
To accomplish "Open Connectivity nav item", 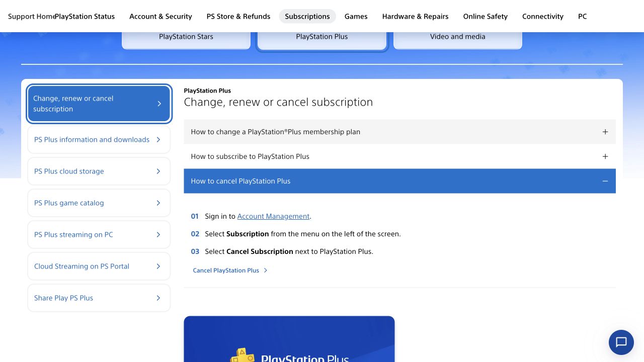I will tap(543, 16).
